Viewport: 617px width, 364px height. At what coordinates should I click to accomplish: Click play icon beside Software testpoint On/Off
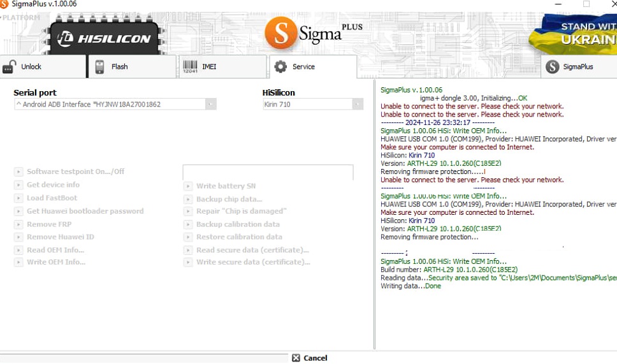(18, 171)
